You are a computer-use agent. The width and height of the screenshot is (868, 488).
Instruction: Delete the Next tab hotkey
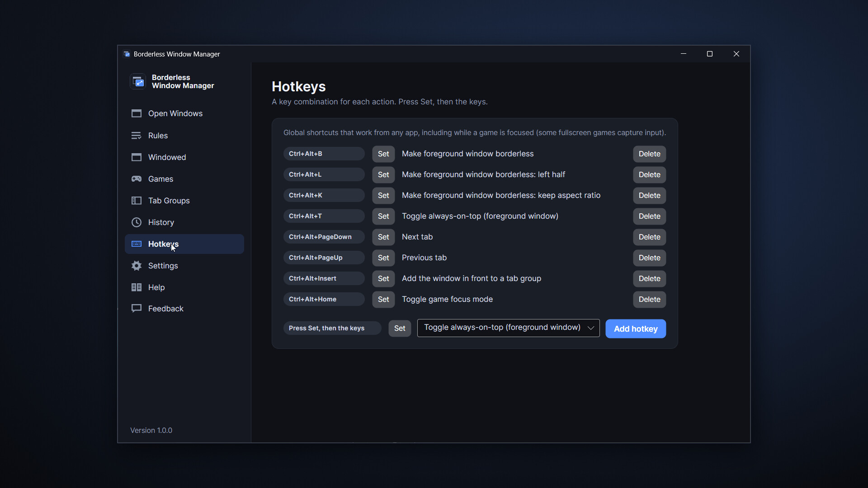(649, 237)
